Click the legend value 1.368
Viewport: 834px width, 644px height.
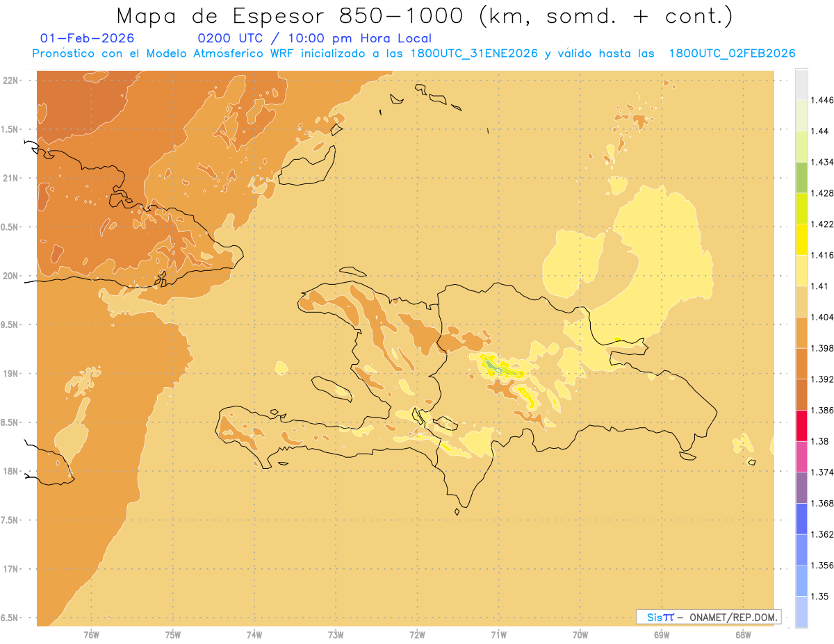click(x=821, y=503)
